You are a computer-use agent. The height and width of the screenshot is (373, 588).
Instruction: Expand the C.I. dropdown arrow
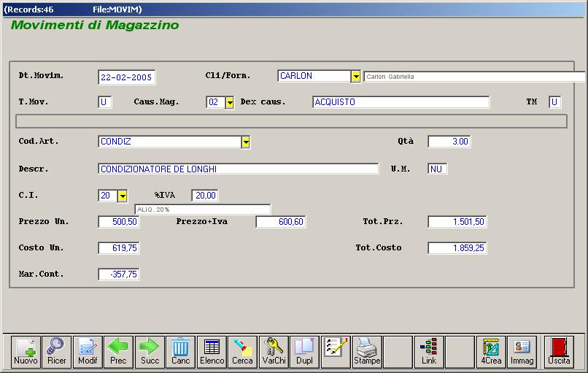[x=123, y=196]
